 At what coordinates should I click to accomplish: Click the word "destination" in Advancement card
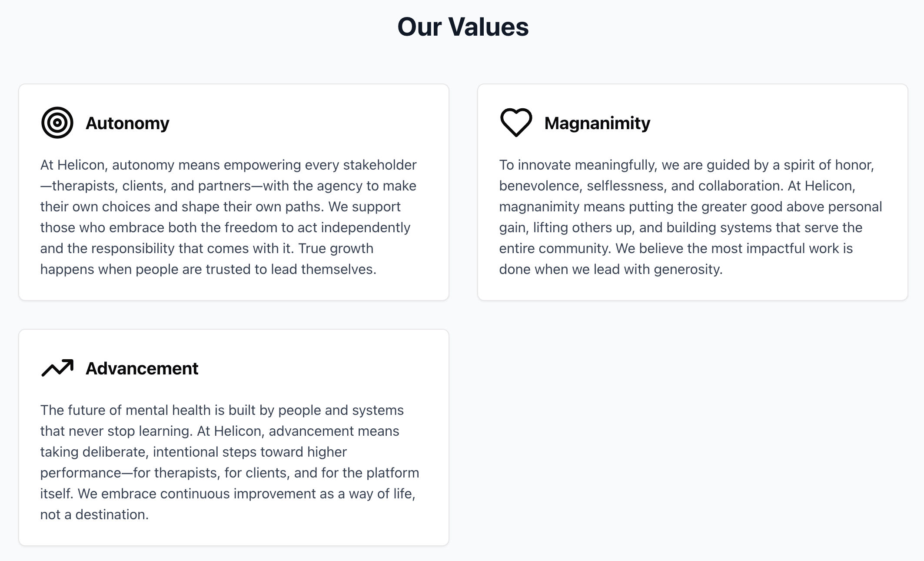pos(110,514)
